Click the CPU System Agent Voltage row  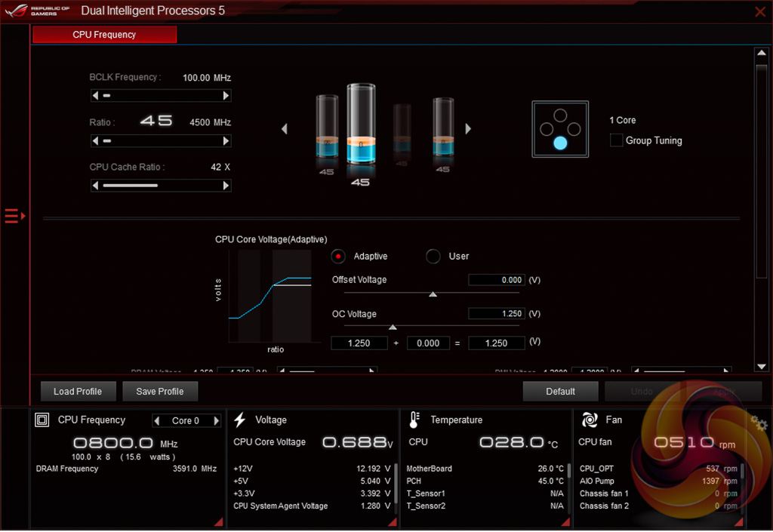[x=312, y=506]
